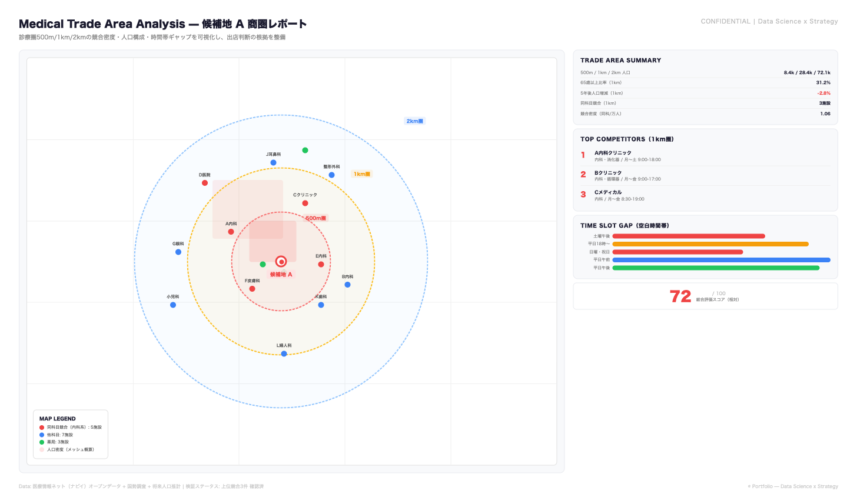Click the 候補地 A target marker
Screen dimensions: 857x504
[x=281, y=262]
